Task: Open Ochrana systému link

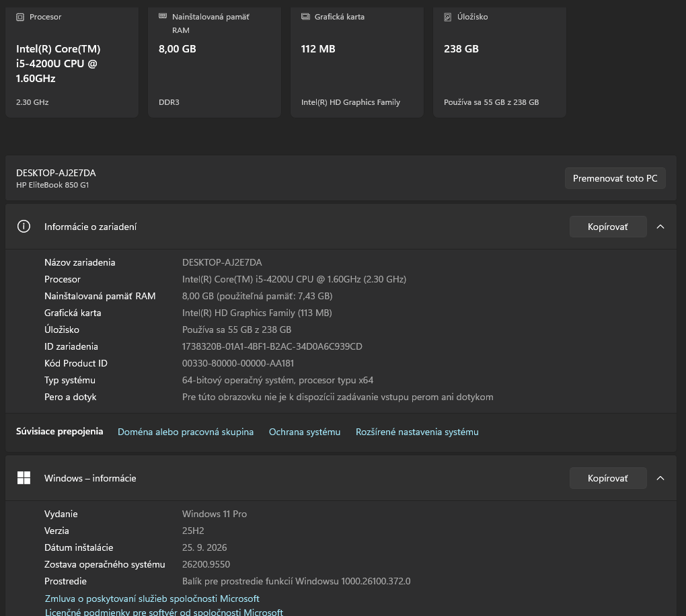Action: (305, 432)
